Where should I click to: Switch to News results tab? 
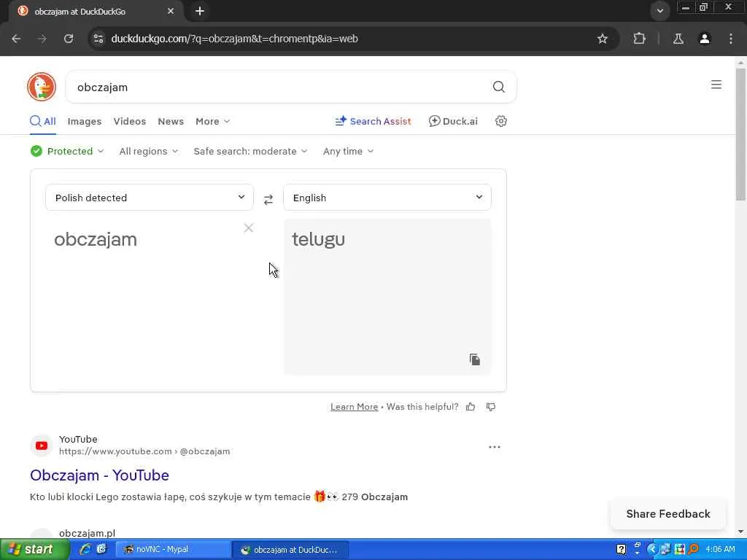171,121
